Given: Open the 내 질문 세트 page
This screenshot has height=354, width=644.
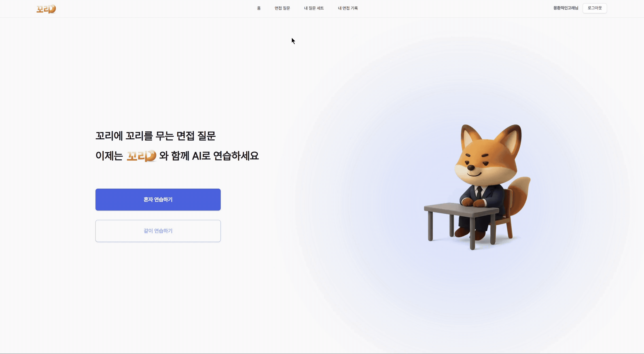Looking at the screenshot, I should tap(314, 8).
